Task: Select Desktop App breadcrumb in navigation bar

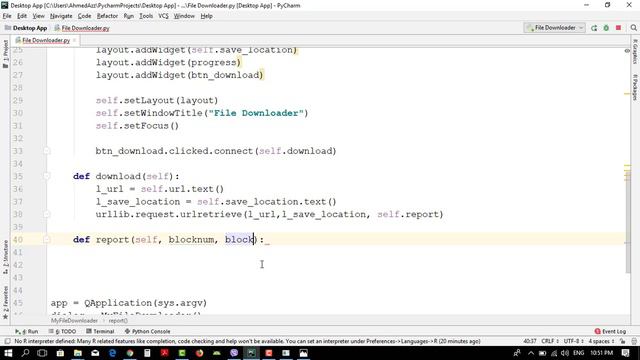Action: point(26,28)
